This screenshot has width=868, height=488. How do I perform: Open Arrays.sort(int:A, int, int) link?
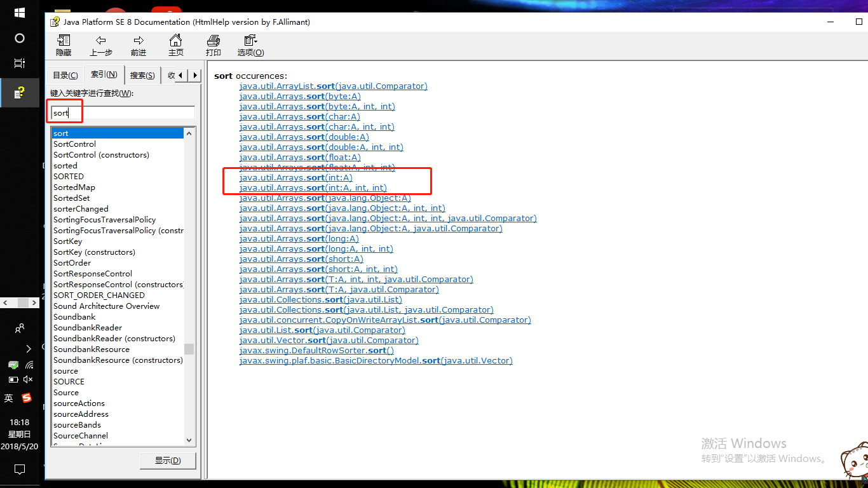(x=313, y=188)
